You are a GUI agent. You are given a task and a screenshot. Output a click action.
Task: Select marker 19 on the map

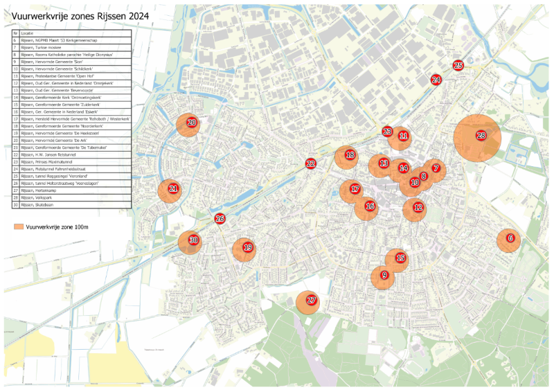tap(247, 247)
